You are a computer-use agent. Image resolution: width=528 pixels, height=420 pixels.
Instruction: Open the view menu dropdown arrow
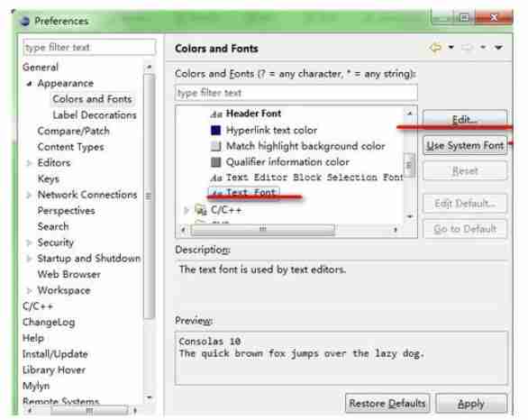pos(498,48)
